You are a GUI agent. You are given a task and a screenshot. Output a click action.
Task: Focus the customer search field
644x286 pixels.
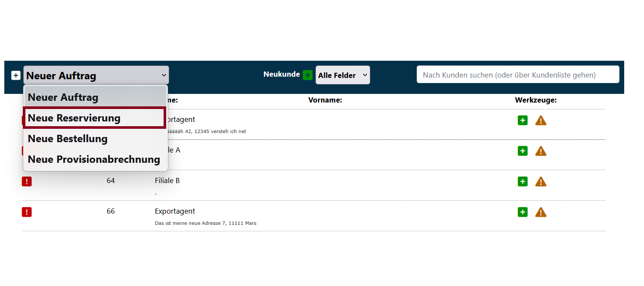point(517,75)
